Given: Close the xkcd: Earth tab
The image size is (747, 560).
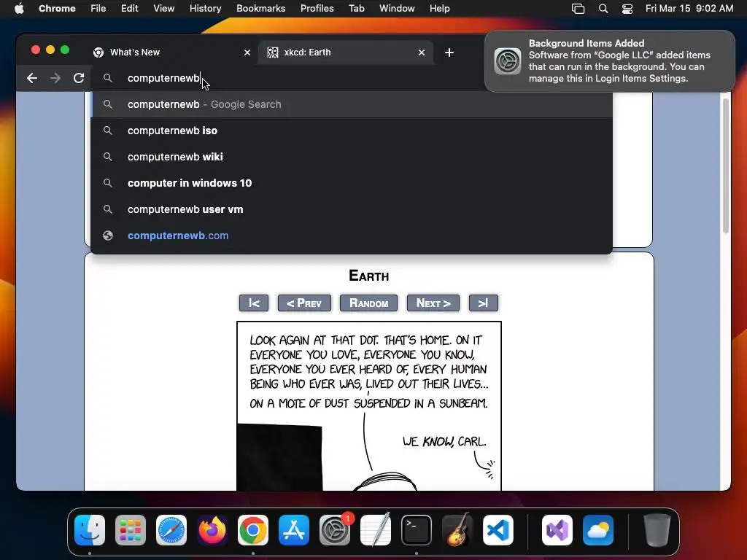Looking at the screenshot, I should click(422, 52).
